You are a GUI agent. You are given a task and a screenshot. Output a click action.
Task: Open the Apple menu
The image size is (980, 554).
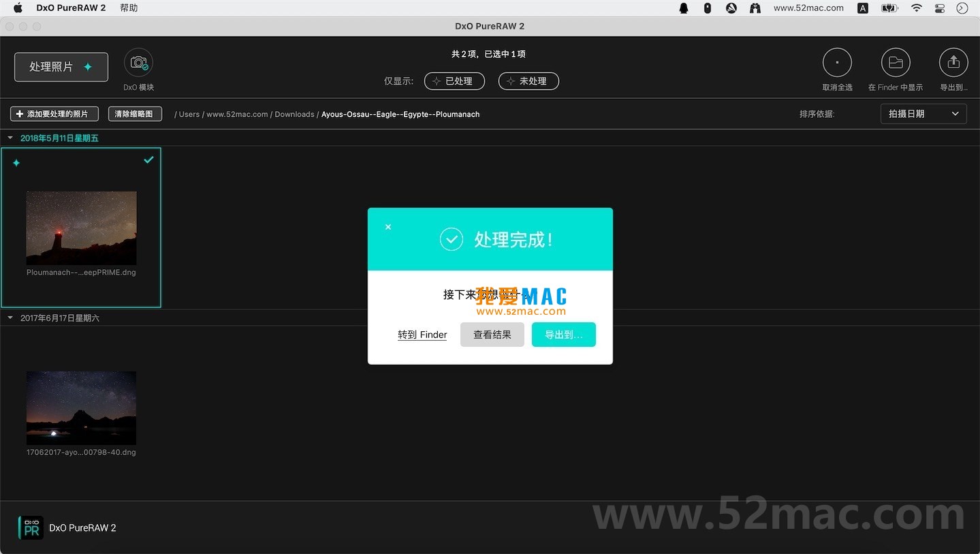point(18,8)
